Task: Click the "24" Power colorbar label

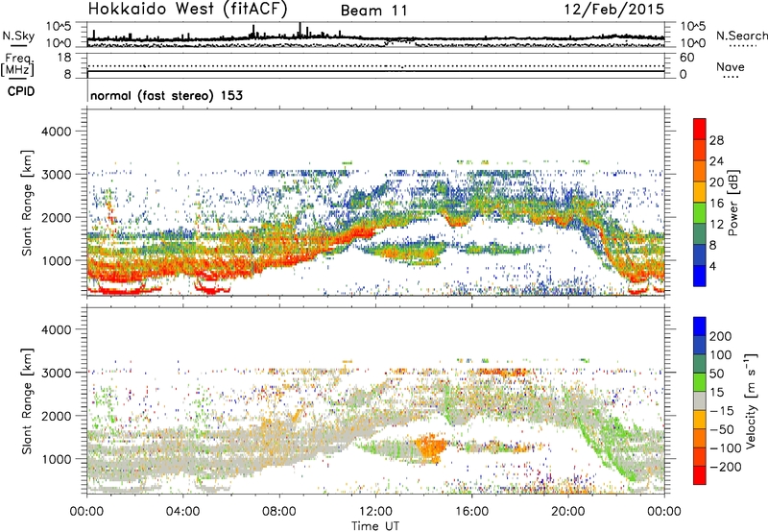Action: [x=716, y=161]
